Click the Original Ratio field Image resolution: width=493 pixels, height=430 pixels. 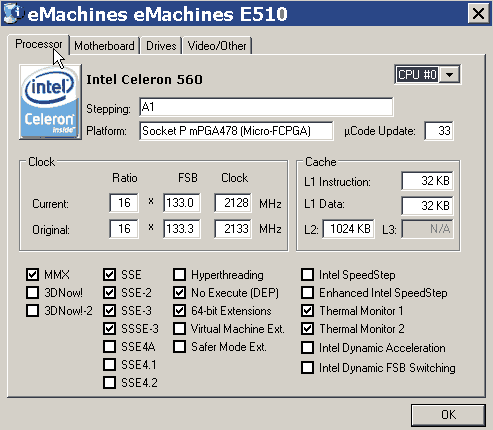(x=124, y=229)
